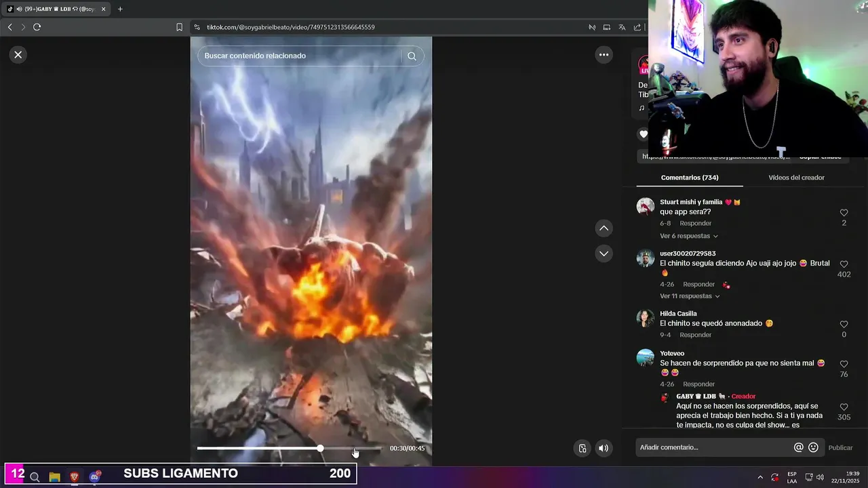Open Discord from the taskbar
Image resolution: width=868 pixels, height=488 pixels.
coord(95,477)
